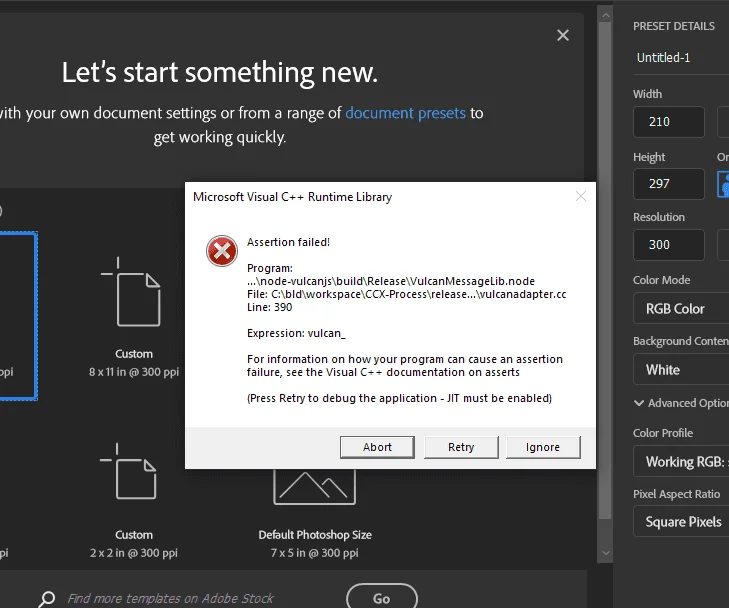
Task: Open the document presets link
Action: 405,113
